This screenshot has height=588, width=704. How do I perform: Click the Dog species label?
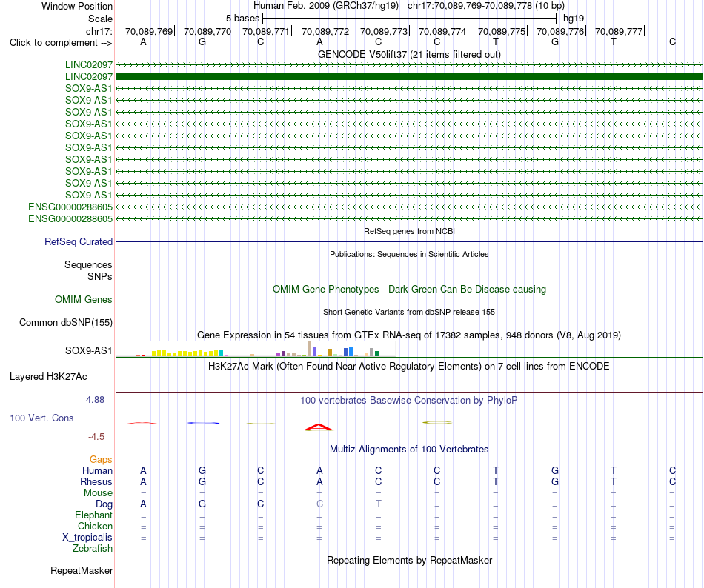pos(104,504)
